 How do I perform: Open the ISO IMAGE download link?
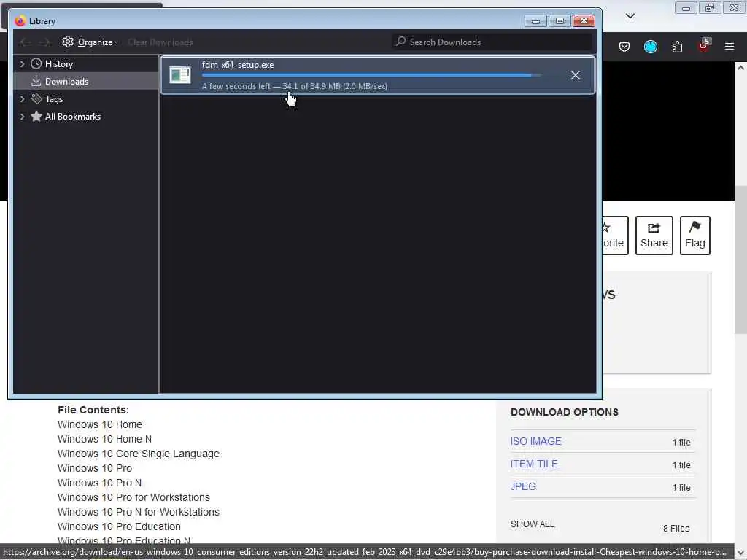[535, 441]
